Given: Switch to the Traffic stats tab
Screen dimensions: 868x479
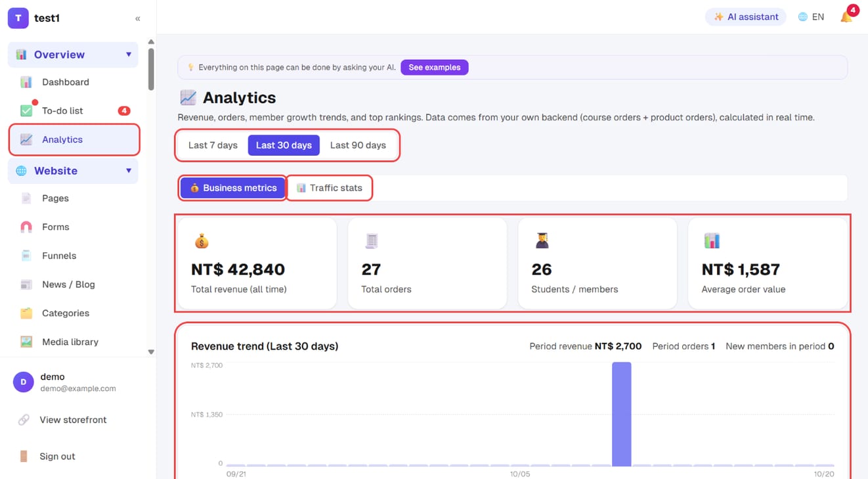Looking at the screenshot, I should coord(330,188).
